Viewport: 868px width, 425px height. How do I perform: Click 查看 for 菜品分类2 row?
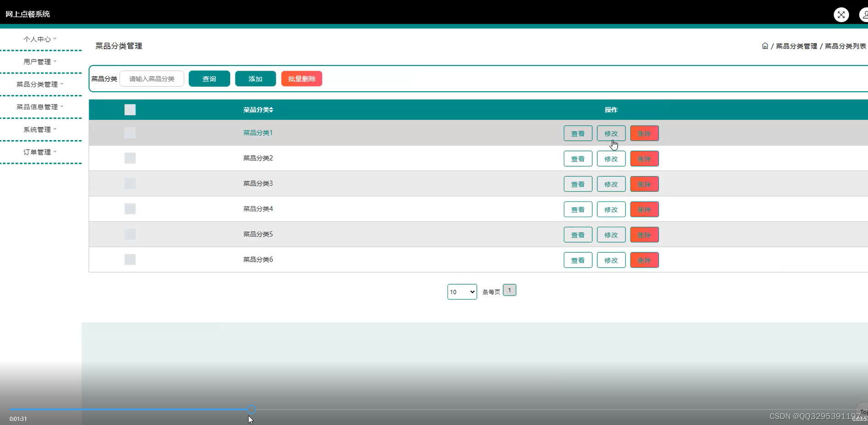[x=578, y=159]
